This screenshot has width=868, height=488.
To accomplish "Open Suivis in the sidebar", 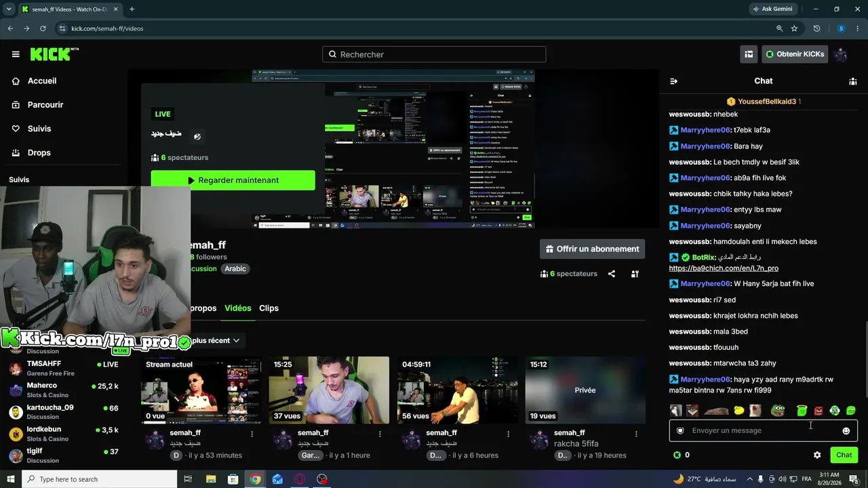I will 31,129.
